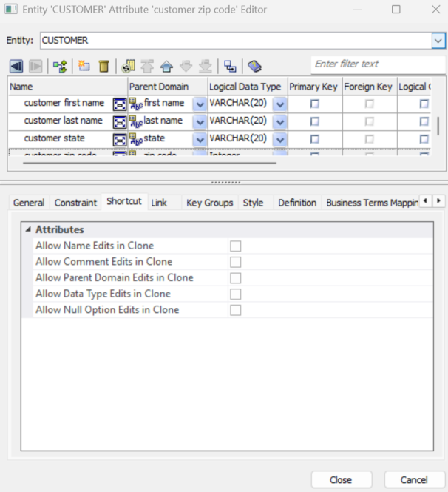Open the Definition tab
The height and width of the screenshot is (492, 448).
(297, 203)
